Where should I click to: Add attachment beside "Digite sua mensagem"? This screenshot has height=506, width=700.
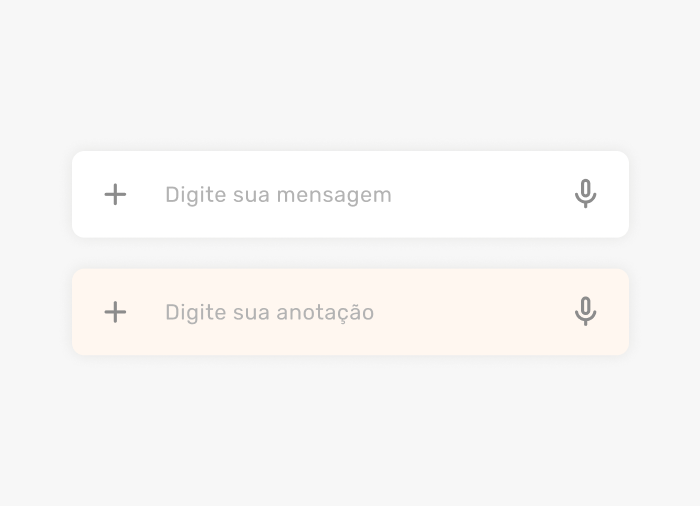tap(116, 194)
